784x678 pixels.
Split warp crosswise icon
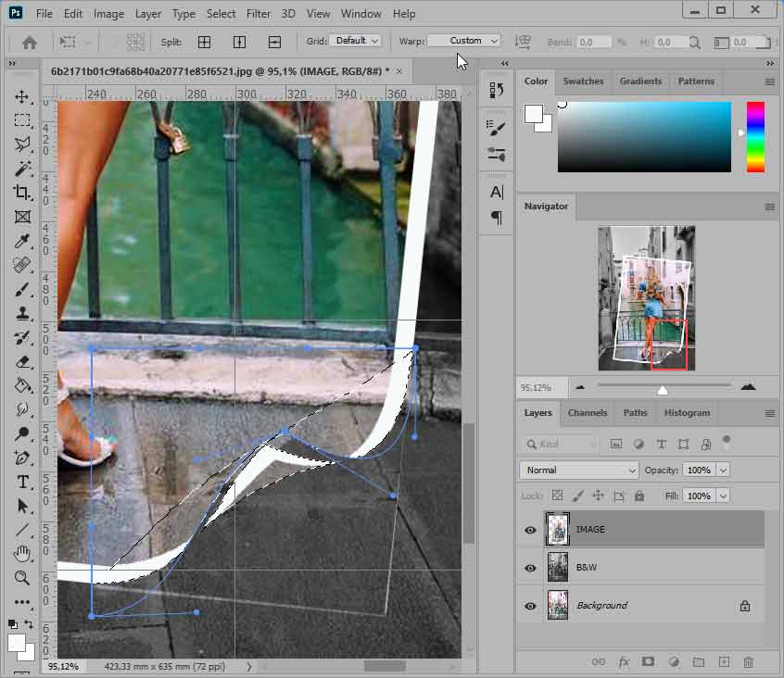pyautogui.click(x=204, y=42)
